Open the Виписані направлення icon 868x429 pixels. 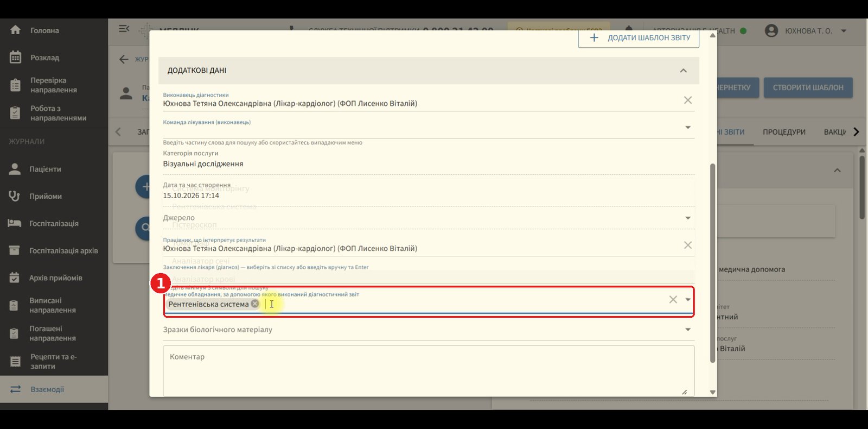click(15, 305)
